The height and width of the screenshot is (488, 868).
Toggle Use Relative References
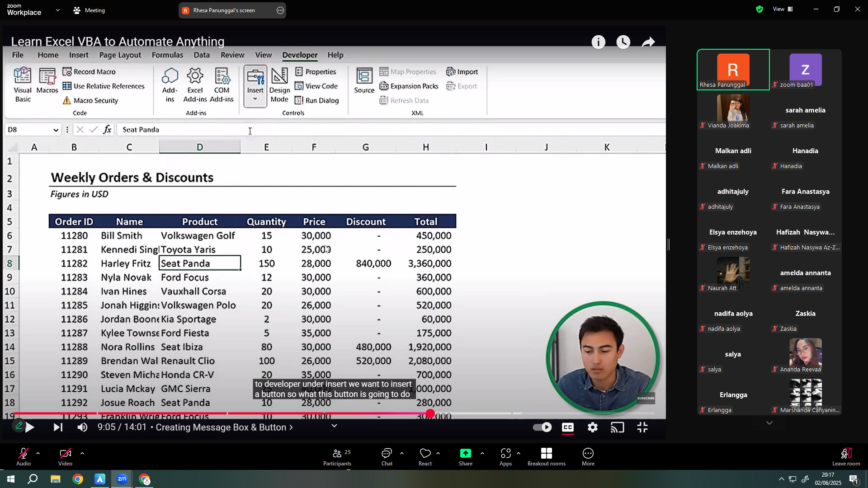104,86
